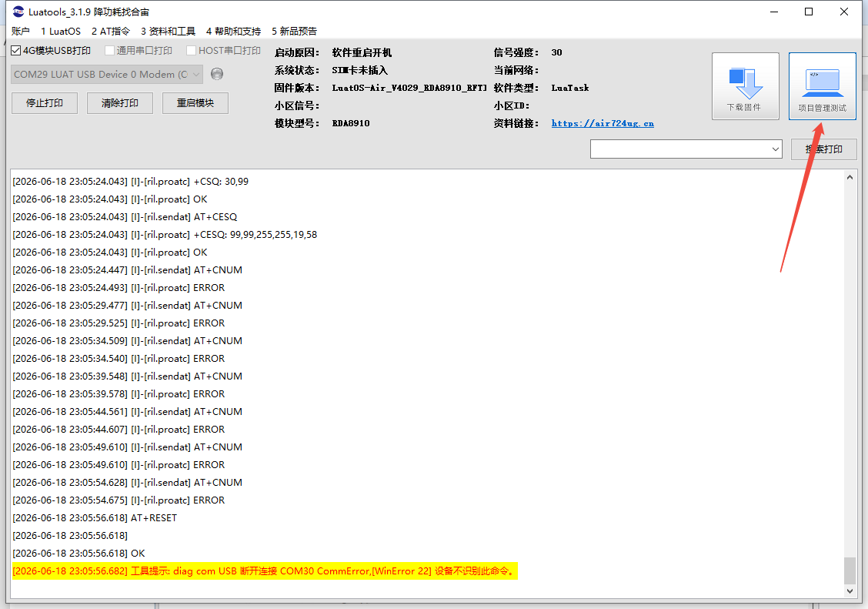The height and width of the screenshot is (609, 868).
Task: Open the 5 新品预告 menu
Action: click(294, 31)
